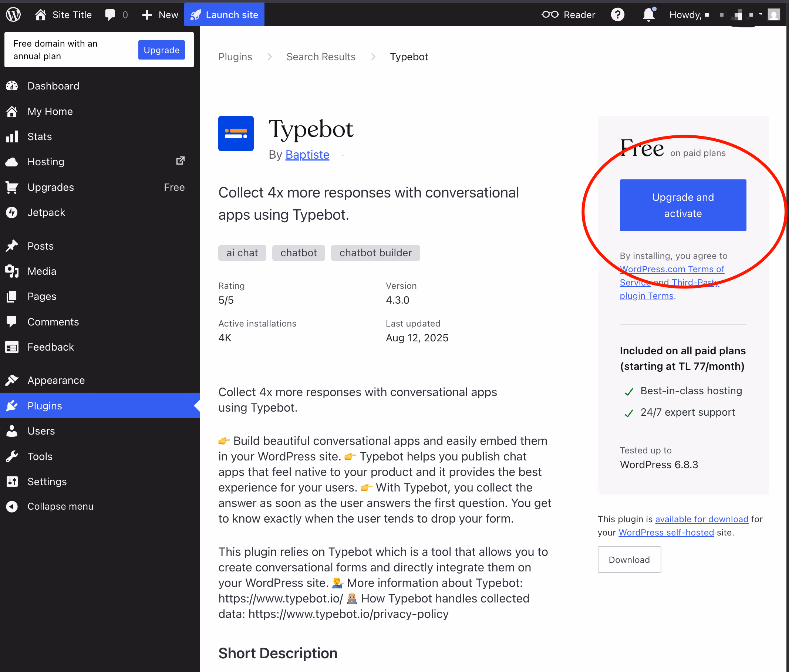The height and width of the screenshot is (672, 789).
Task: Click the Launch site button
Action: pos(224,15)
